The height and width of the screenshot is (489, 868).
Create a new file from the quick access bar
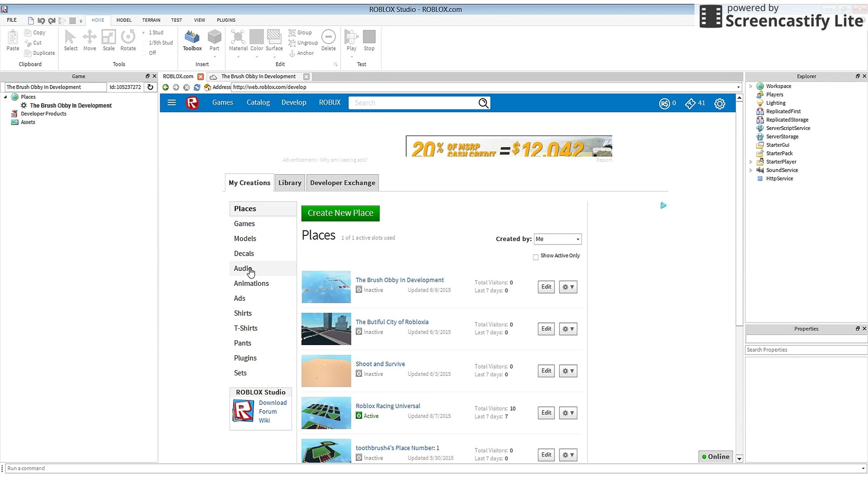coord(31,20)
